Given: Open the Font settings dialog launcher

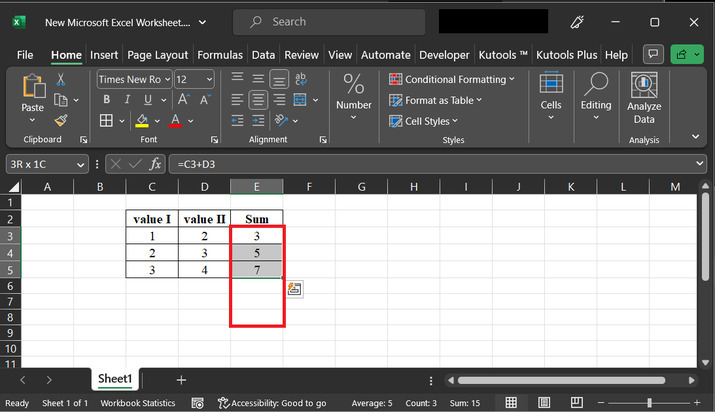Looking at the screenshot, I should point(214,140).
